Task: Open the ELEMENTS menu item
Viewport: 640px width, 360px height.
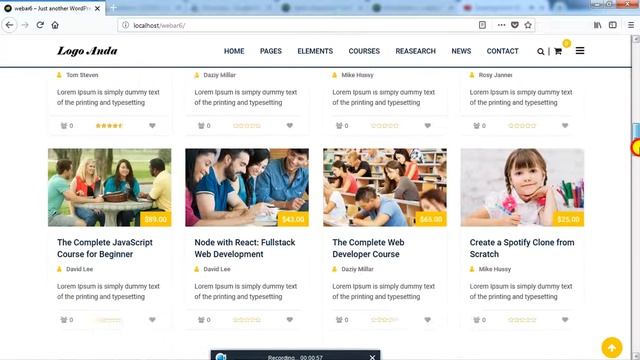Action: (x=315, y=51)
